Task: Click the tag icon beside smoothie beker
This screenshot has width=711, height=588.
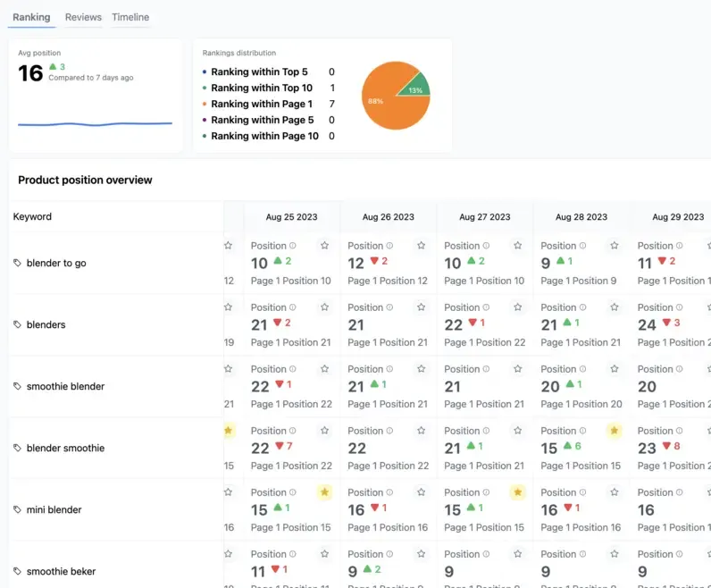Action: 17,572
